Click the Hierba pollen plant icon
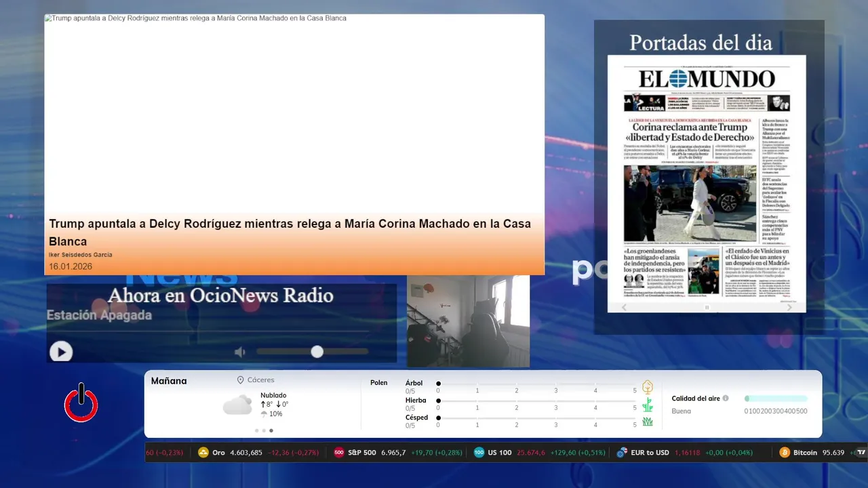The image size is (868, 488). tap(648, 405)
